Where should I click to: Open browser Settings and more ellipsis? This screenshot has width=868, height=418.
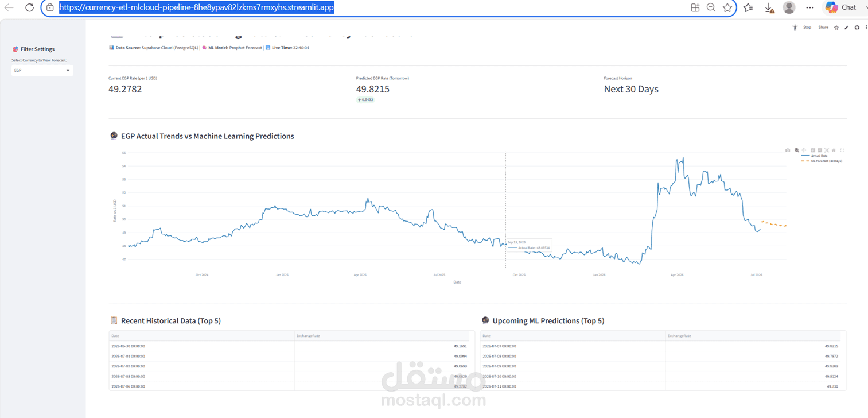click(809, 7)
